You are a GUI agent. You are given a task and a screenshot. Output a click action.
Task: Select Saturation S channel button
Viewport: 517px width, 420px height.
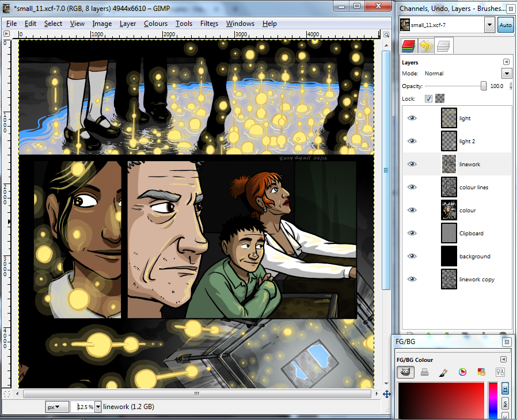pos(505,403)
